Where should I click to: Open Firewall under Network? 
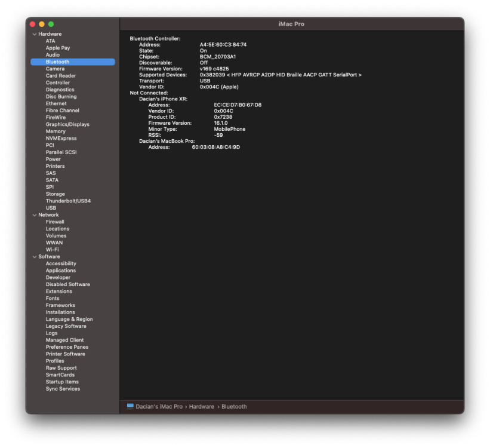(55, 222)
